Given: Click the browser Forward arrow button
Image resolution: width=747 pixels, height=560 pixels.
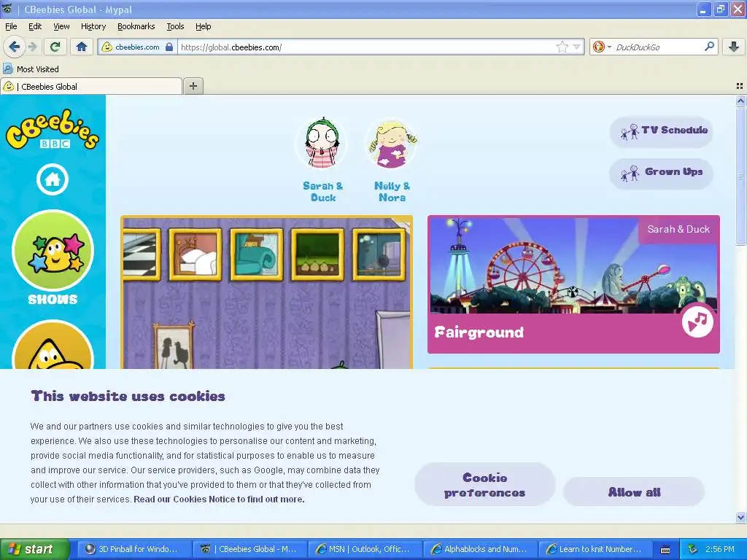Looking at the screenshot, I should 32,47.
